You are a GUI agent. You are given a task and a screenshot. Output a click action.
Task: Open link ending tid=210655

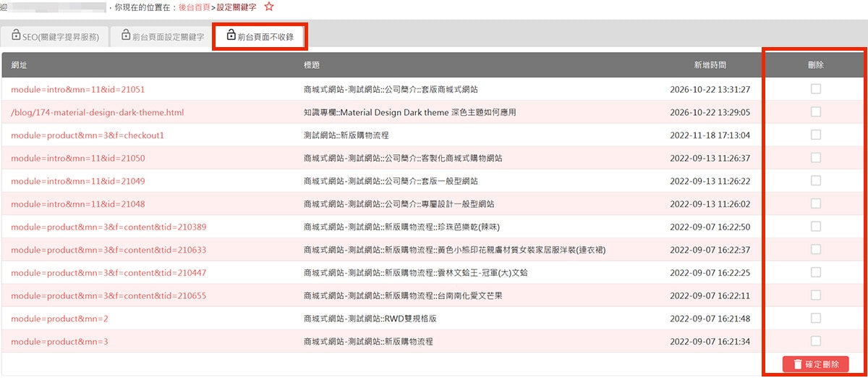(x=109, y=296)
